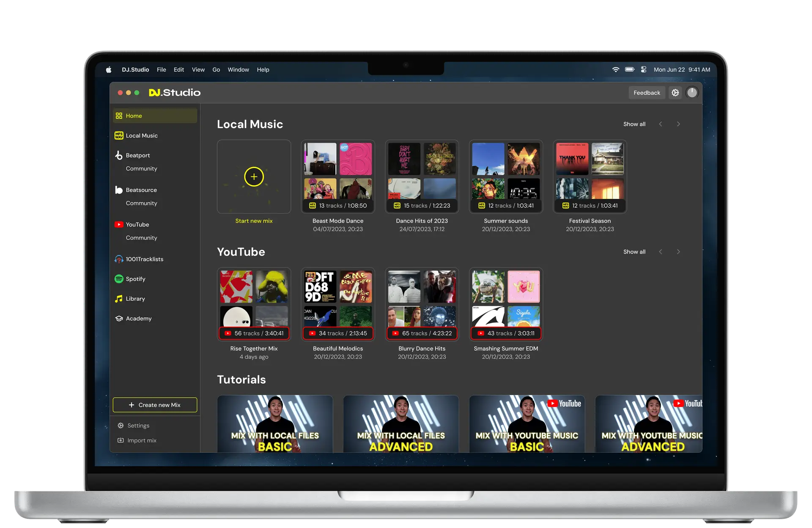Click the YouTube logo icon in sidebar
The width and height of the screenshot is (812, 528).
(x=119, y=225)
